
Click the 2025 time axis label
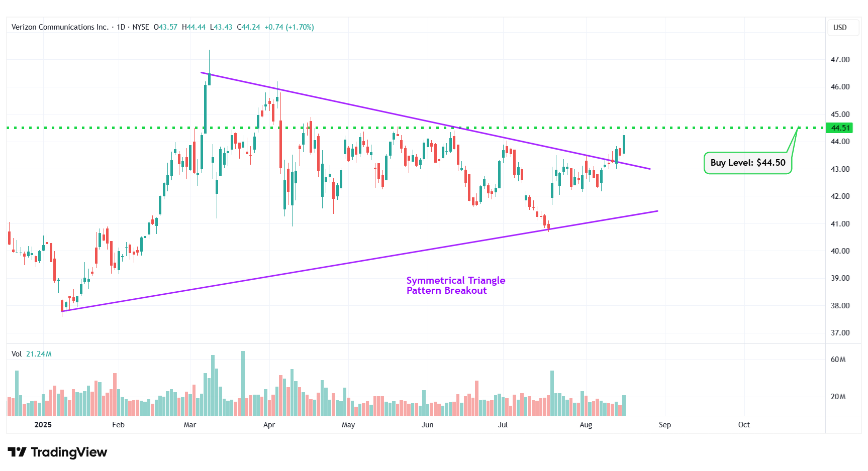click(43, 425)
